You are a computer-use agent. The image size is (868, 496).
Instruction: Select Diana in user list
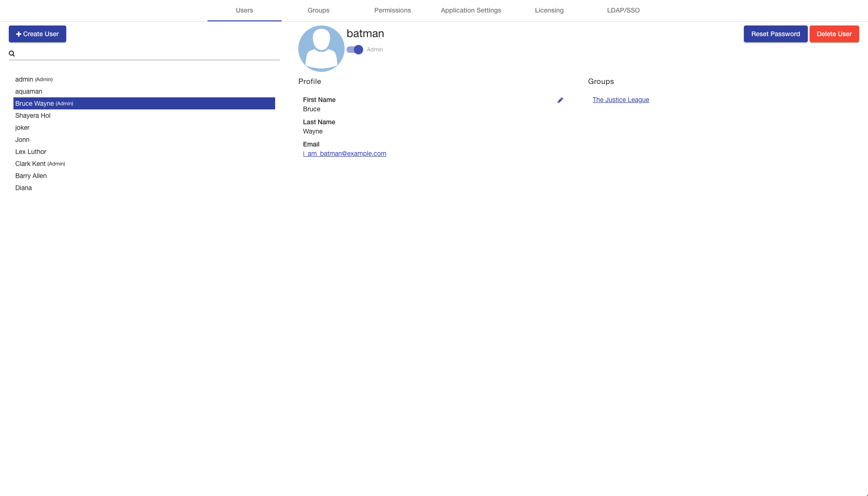(x=144, y=188)
